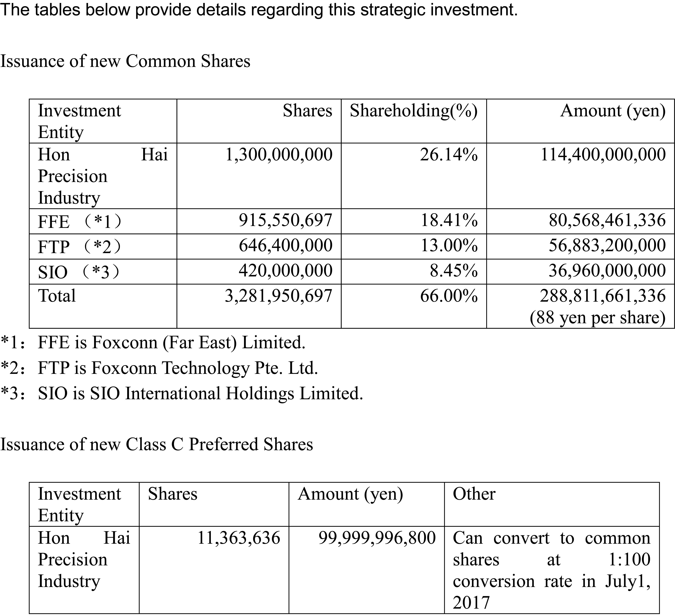Image resolution: width=675 pixels, height=616 pixels.
Task: Select the 8.45% shareholding cell
Action: pyautogui.click(x=454, y=271)
